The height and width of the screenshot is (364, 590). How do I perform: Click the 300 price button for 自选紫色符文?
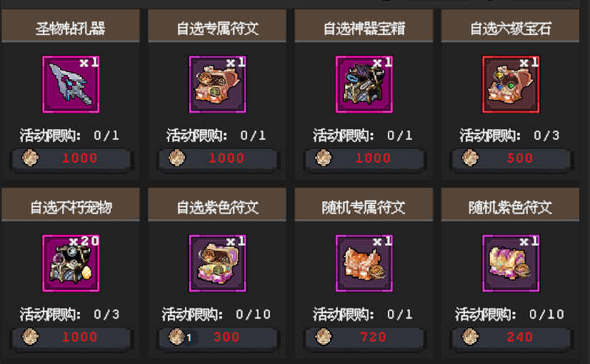click(219, 338)
